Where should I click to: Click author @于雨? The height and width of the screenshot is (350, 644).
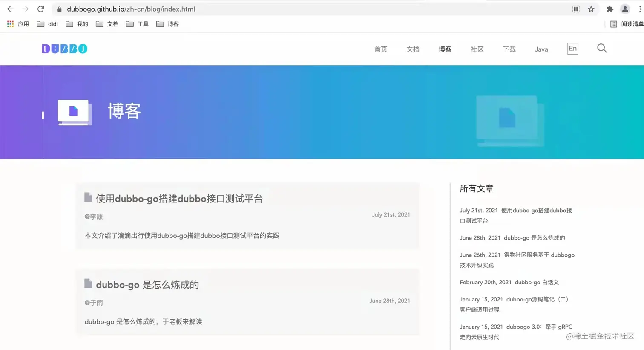tap(94, 303)
